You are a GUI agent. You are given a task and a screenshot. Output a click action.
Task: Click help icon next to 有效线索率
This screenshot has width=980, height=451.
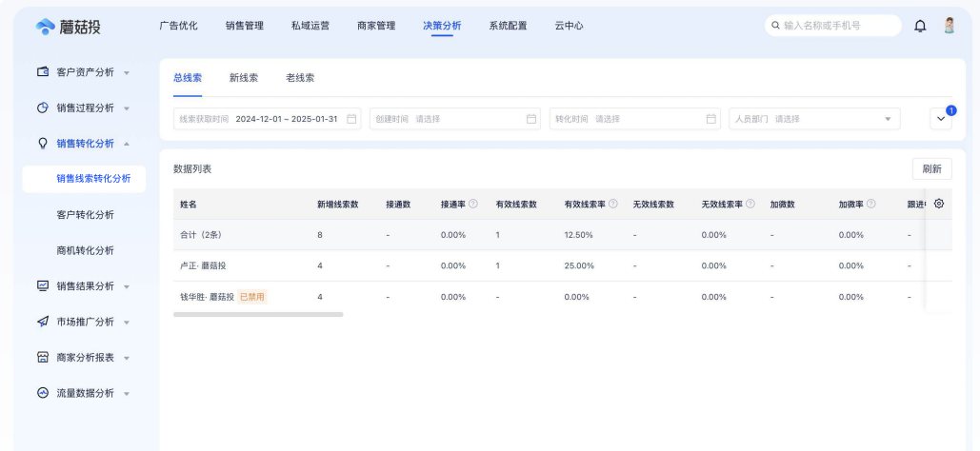tap(613, 205)
